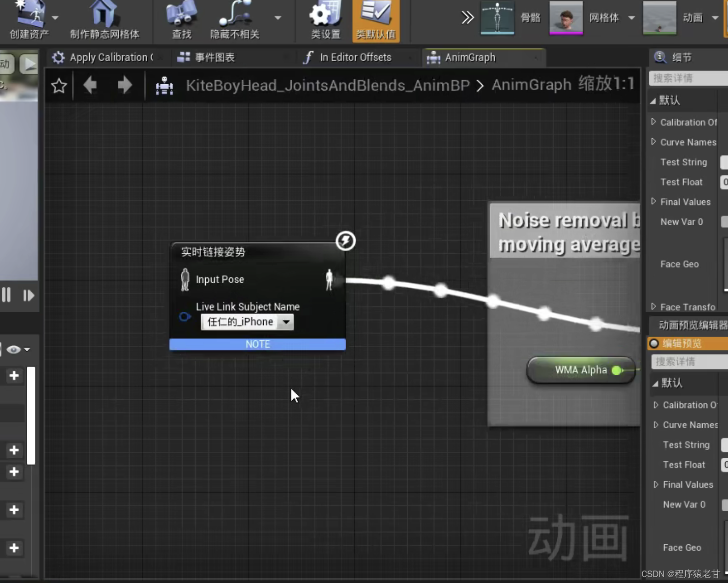Expand upper Calibration Offsets property

[x=653, y=122]
